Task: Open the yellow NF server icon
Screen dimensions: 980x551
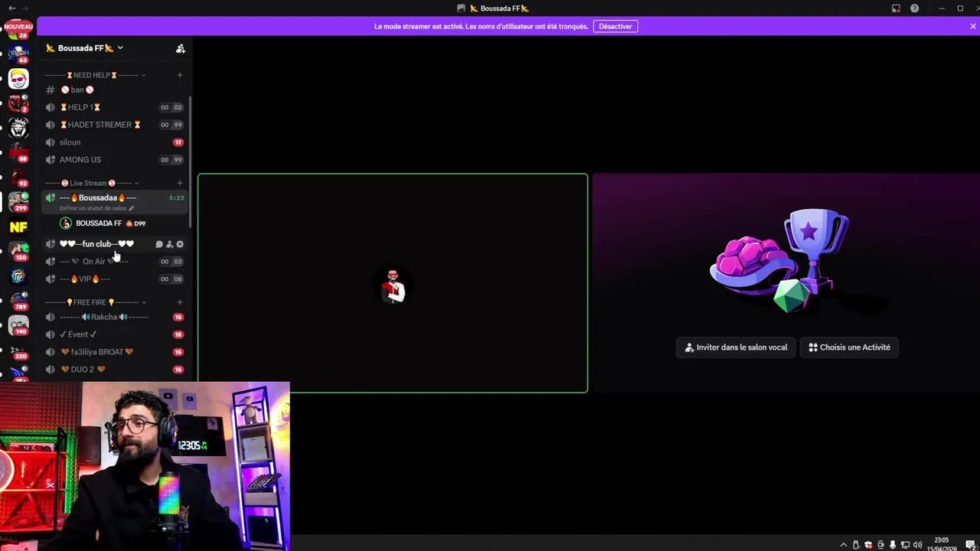Action: click(18, 227)
